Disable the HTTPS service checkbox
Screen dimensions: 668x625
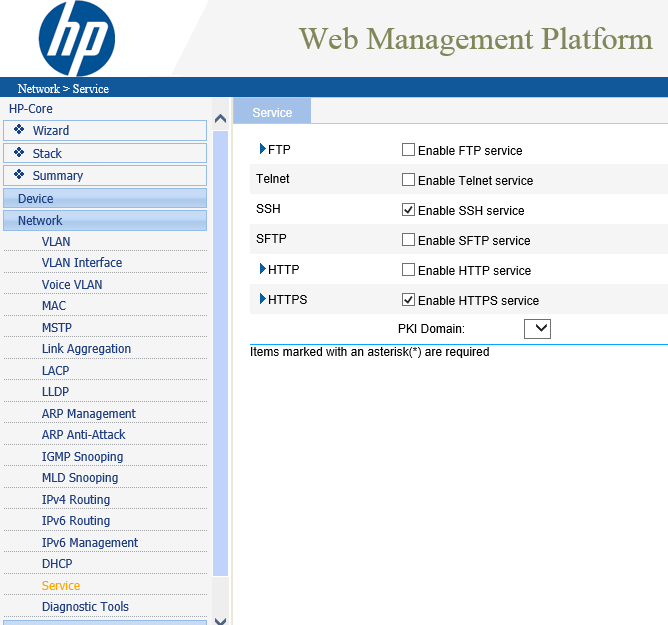tap(408, 300)
